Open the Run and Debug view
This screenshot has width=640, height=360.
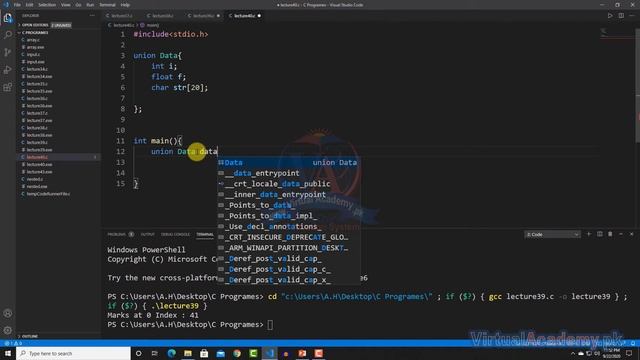pyautogui.click(x=8, y=70)
